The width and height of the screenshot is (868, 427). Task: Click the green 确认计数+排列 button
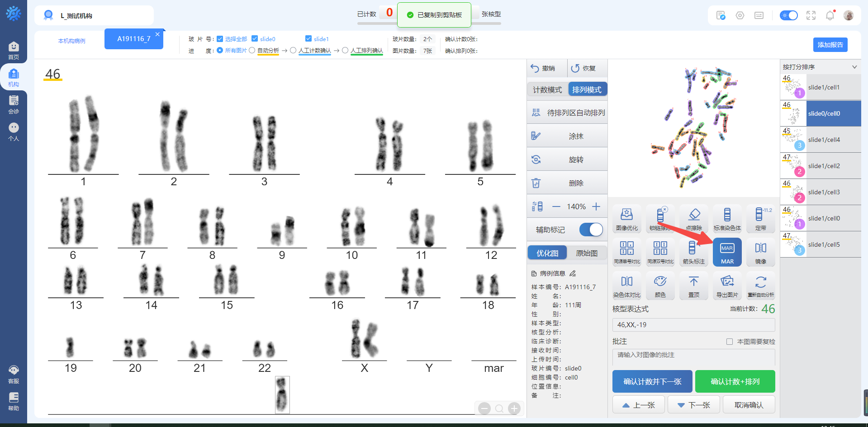click(x=735, y=381)
